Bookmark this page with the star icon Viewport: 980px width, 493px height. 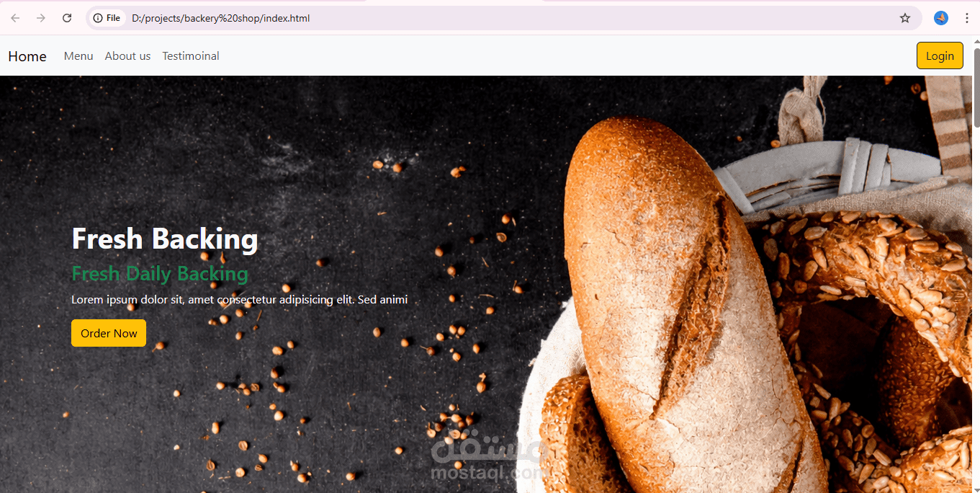(905, 18)
